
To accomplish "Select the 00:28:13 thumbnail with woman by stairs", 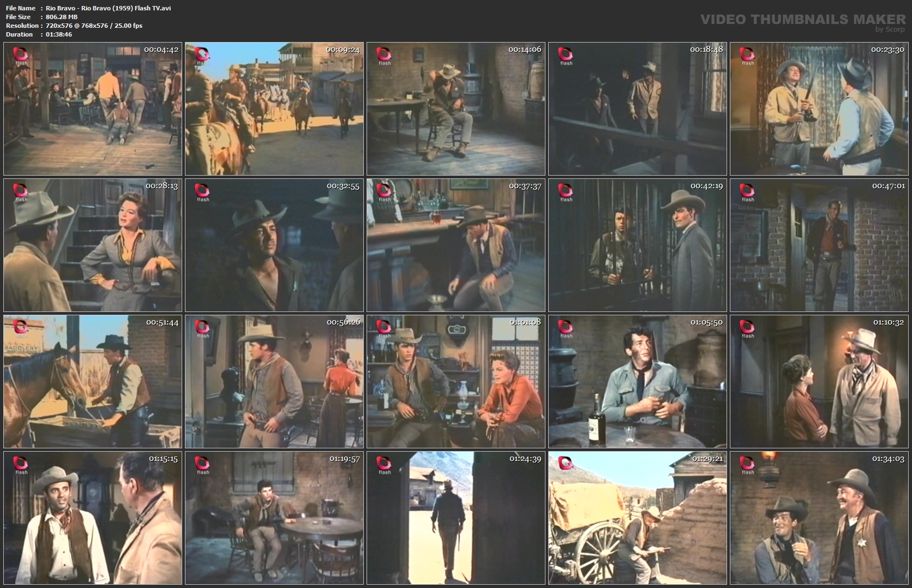I will pyautogui.click(x=93, y=245).
